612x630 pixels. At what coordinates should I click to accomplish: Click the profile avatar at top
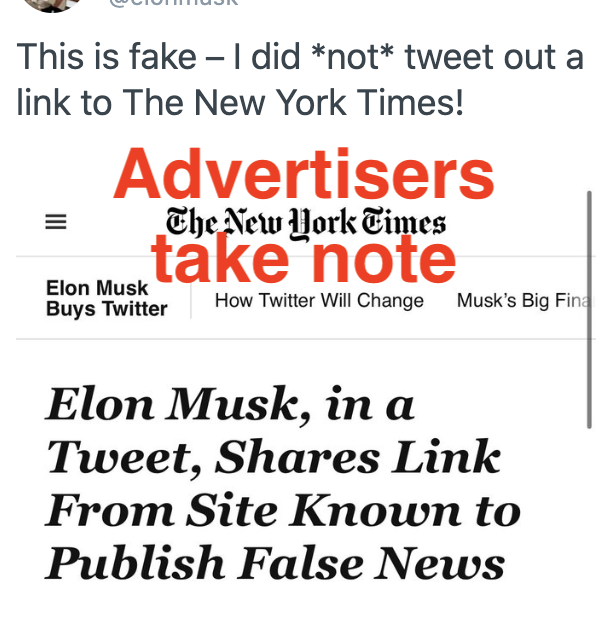coord(50,5)
